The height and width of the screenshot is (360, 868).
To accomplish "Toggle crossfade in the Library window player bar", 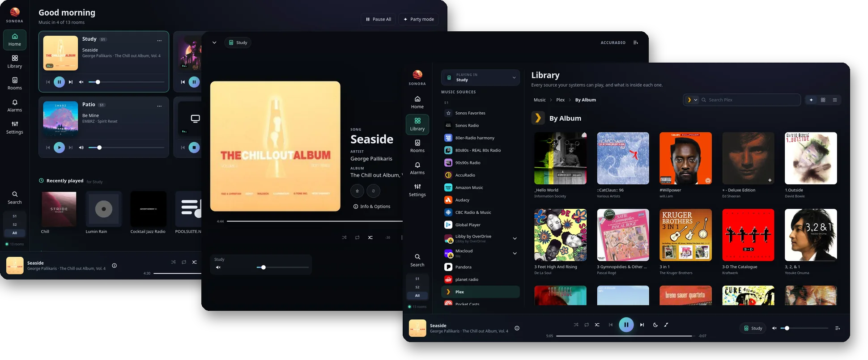I will (597, 325).
